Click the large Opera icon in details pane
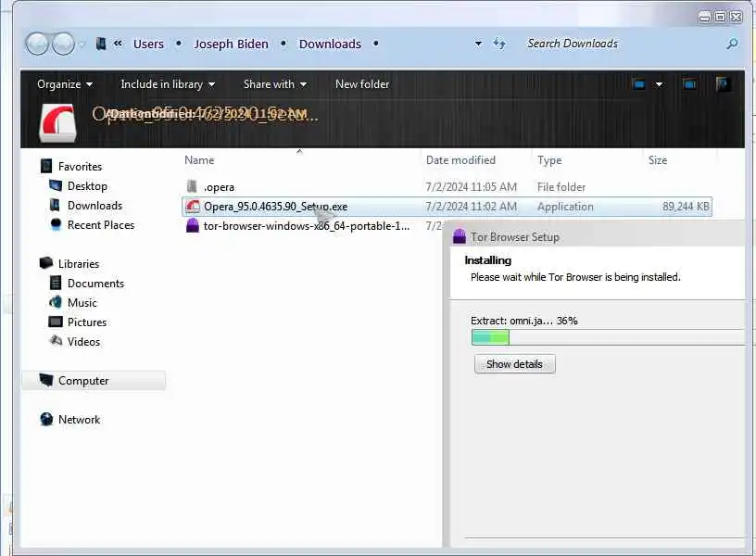This screenshot has width=756, height=556. pos(57,123)
